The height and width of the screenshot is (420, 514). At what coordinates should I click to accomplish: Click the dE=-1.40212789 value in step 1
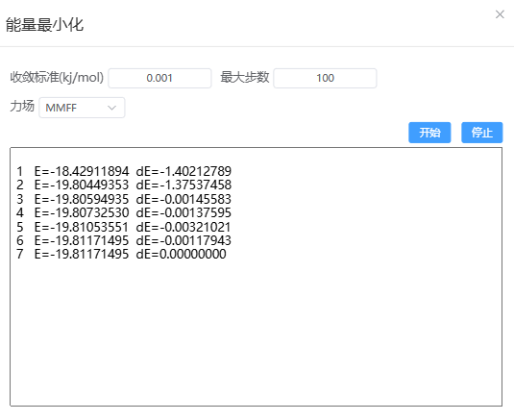pyautogui.click(x=184, y=171)
